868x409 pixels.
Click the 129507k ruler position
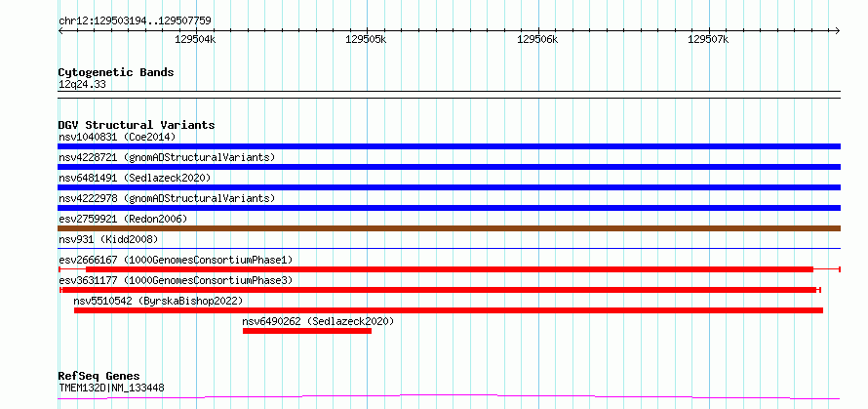[x=708, y=39]
